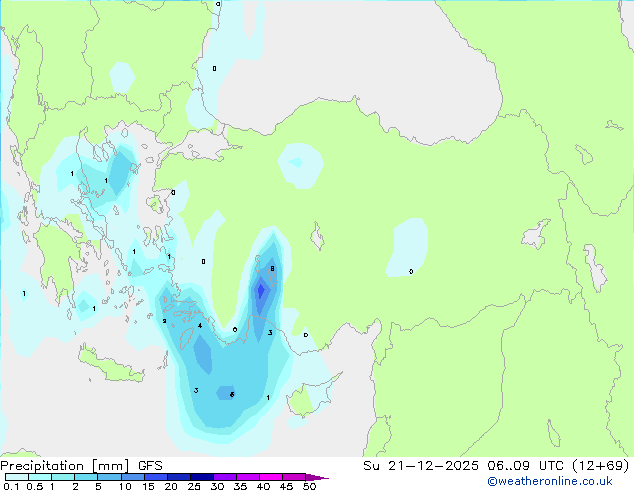Pick the 35–40 mm legend color swatch
The image size is (634, 490).
(x=247, y=477)
